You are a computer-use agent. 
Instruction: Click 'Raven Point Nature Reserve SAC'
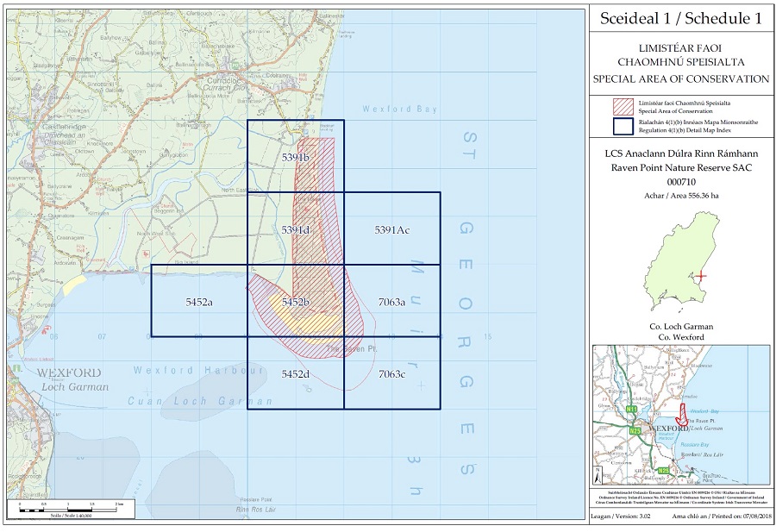click(681, 168)
